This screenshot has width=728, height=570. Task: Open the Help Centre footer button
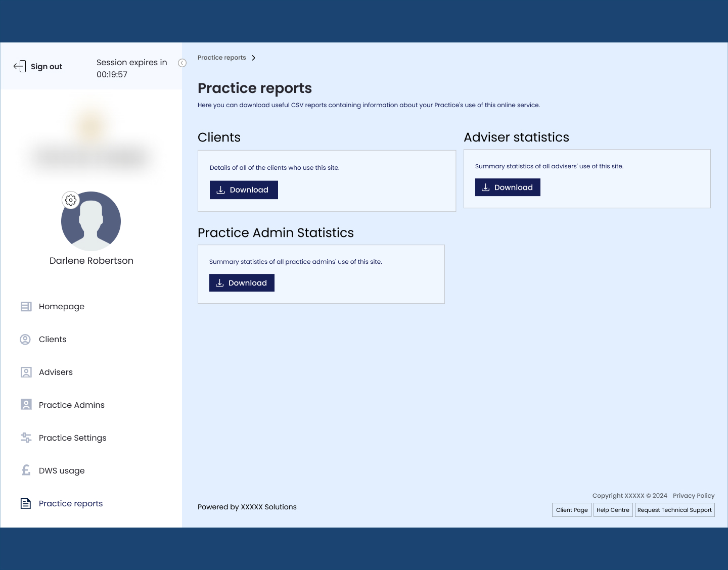click(613, 510)
